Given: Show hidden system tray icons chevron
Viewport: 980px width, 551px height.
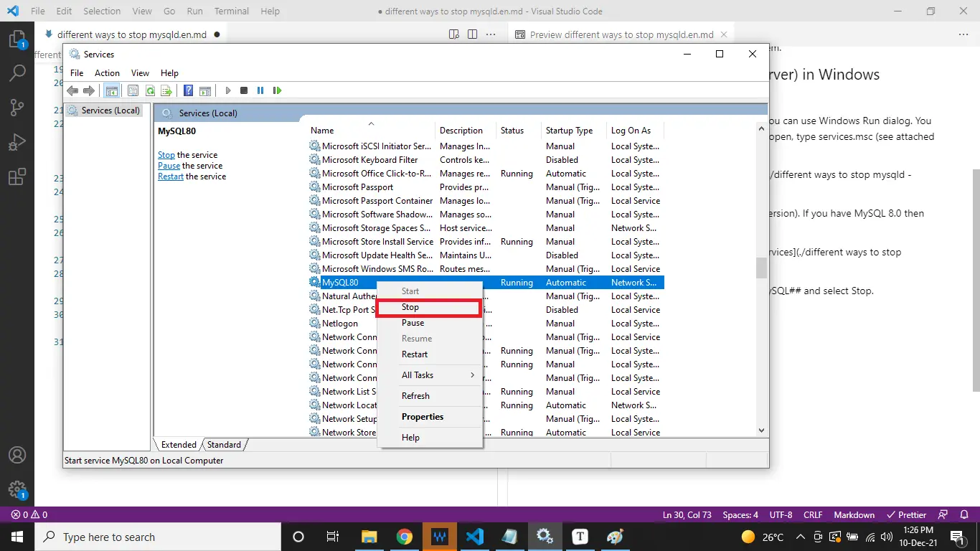Looking at the screenshot, I should [x=801, y=537].
